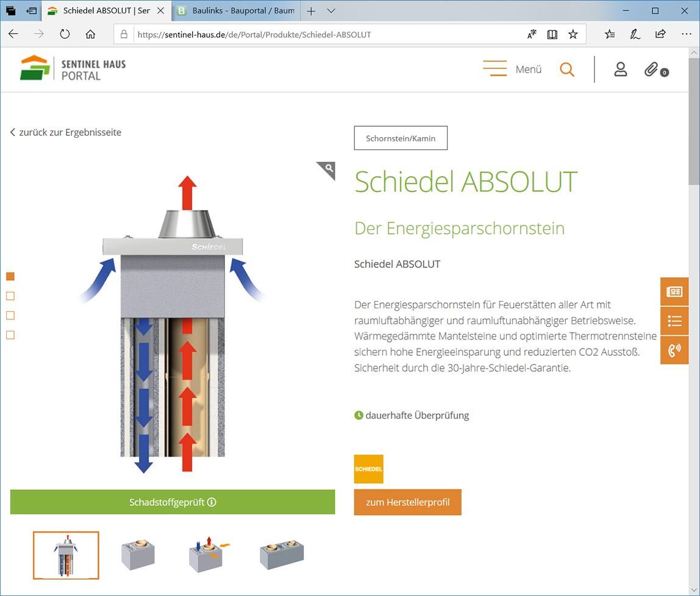Go back to the previous page
The width and height of the screenshot is (700, 596).
pos(13,34)
